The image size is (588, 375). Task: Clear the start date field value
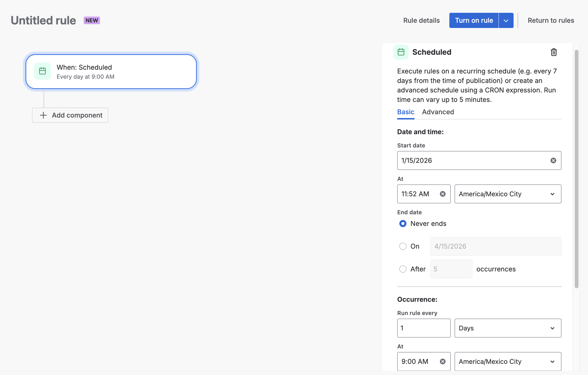553,160
